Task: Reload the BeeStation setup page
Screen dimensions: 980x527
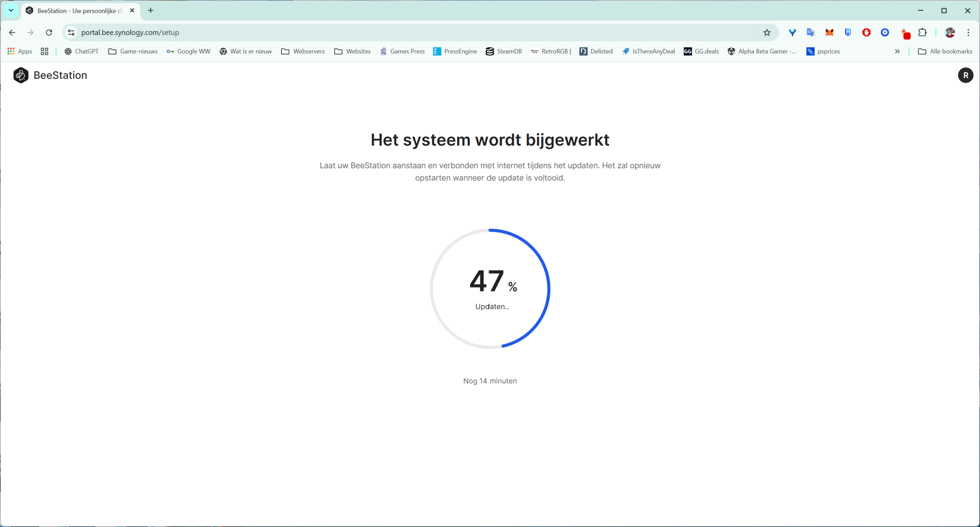Action: coord(49,33)
